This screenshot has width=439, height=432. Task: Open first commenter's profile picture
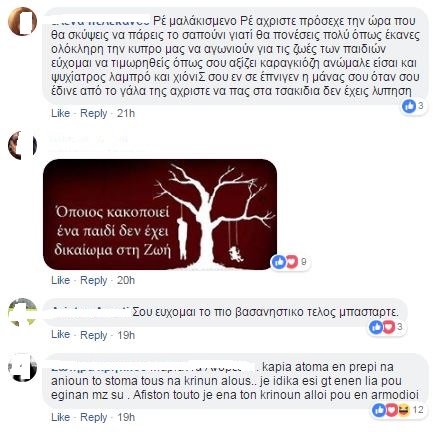click(x=22, y=22)
